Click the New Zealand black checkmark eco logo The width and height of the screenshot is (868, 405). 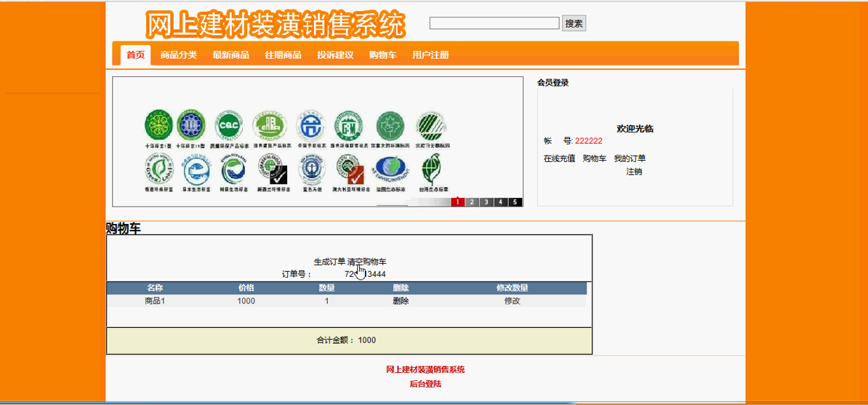point(273,169)
